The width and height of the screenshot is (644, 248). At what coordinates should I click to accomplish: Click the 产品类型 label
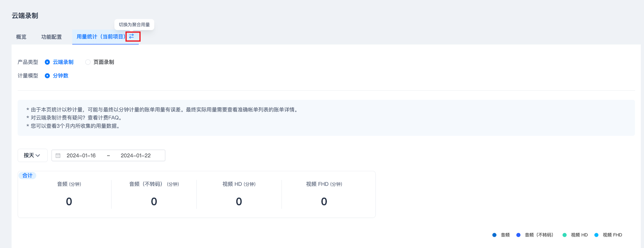tap(28, 62)
